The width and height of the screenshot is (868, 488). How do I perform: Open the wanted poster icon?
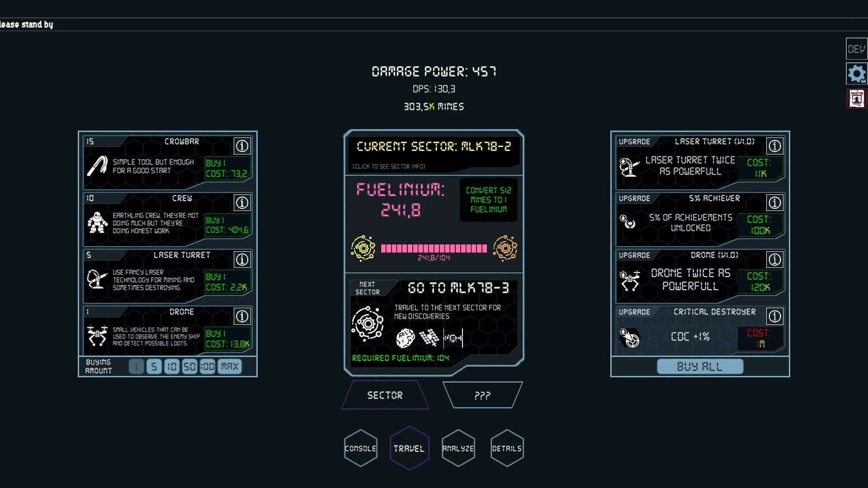coord(856,99)
